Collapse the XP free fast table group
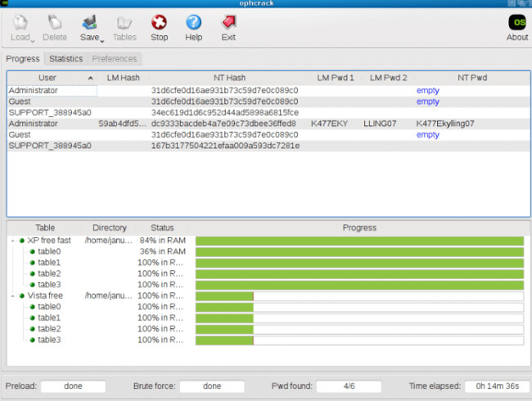 point(12,241)
